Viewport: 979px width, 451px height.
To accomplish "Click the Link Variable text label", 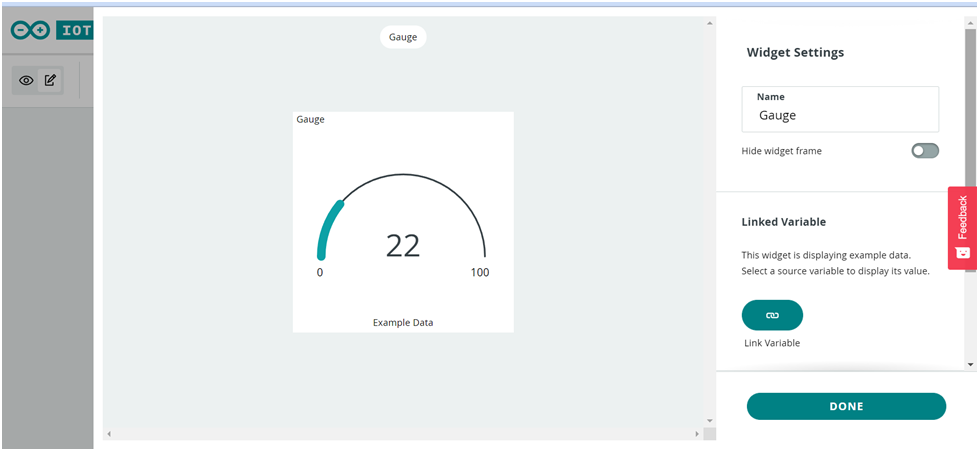I will [x=772, y=343].
